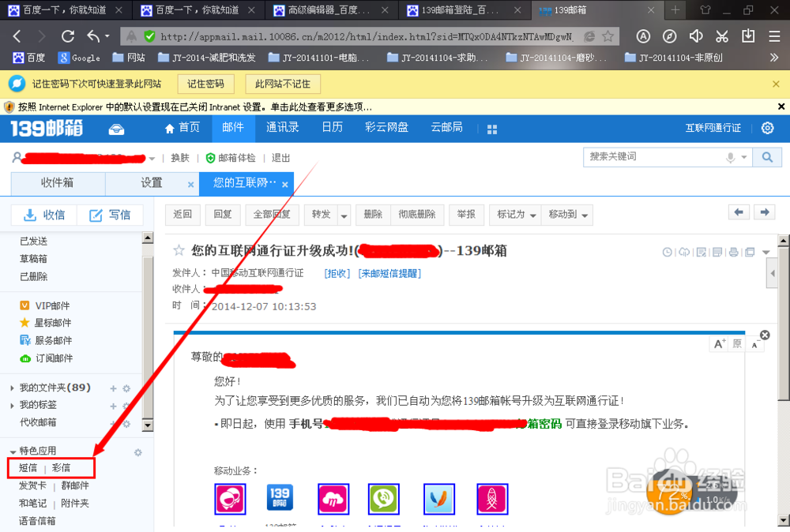Open the 首页 navigation item
Image resolution: width=790 pixels, height=532 pixels.
click(182, 128)
